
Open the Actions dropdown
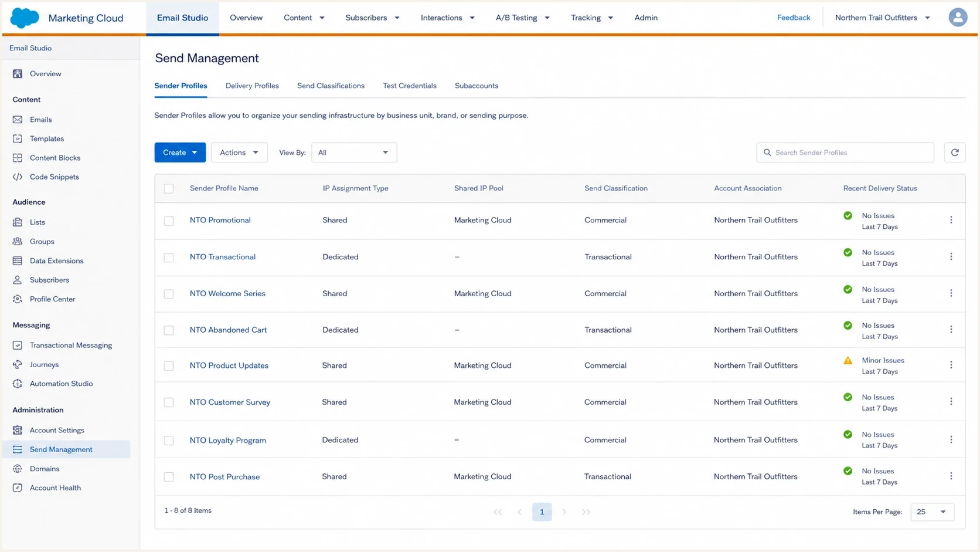(x=239, y=153)
